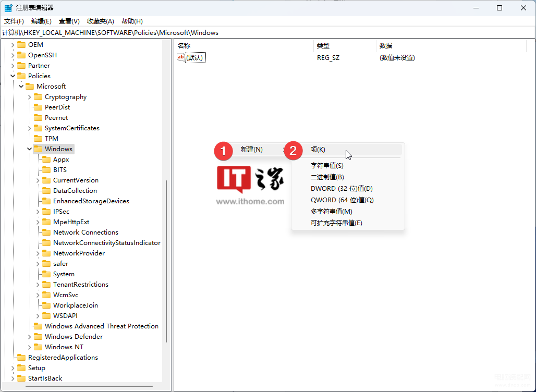
Task: Click the Cryptography folder icon
Action: [38, 97]
